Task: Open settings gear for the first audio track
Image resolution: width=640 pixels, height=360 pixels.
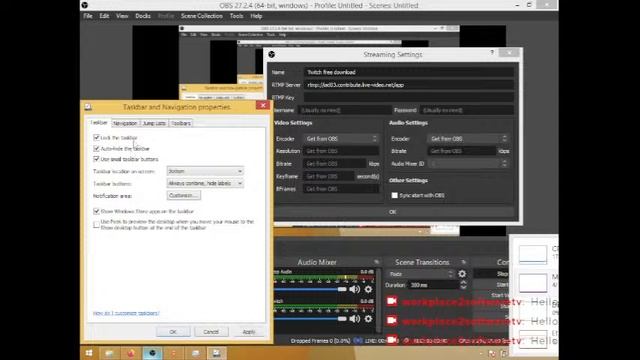Action: [x=368, y=289]
